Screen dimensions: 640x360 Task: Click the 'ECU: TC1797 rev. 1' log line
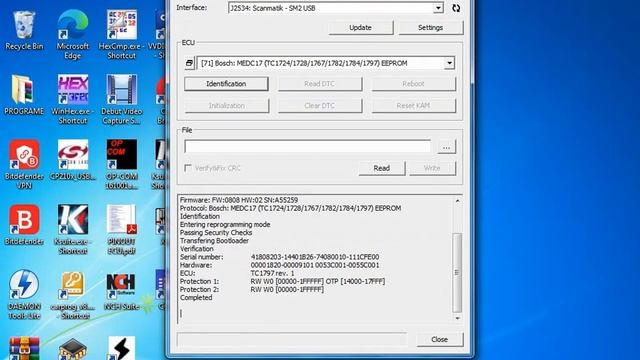coord(237,273)
